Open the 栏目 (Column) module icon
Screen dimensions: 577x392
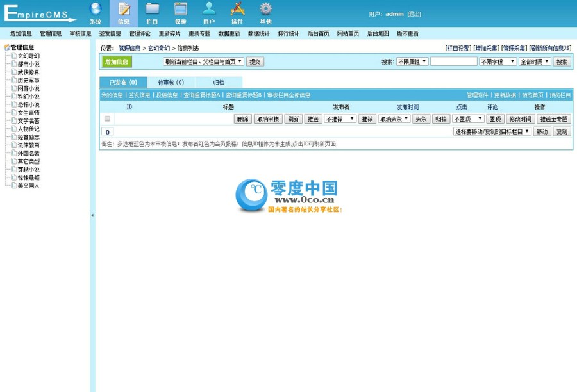[152, 13]
